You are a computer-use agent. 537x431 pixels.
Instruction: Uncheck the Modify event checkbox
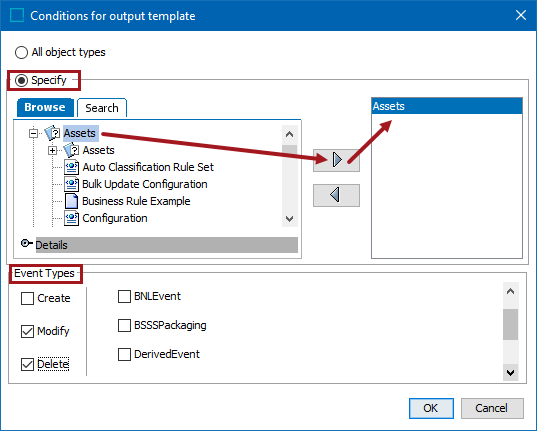[x=27, y=331]
